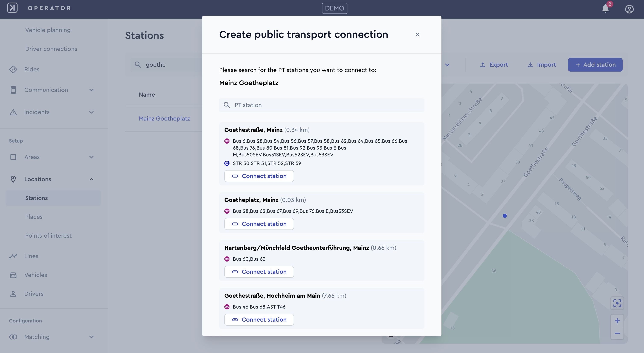Open the Mainz Goetheplatz station link
This screenshot has width=644, height=353.
click(164, 119)
